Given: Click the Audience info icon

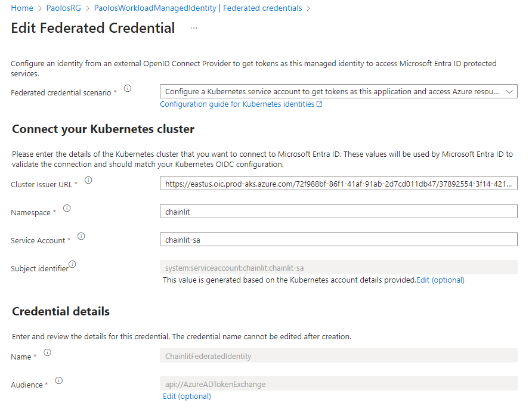Looking at the screenshot, I should point(58,380).
